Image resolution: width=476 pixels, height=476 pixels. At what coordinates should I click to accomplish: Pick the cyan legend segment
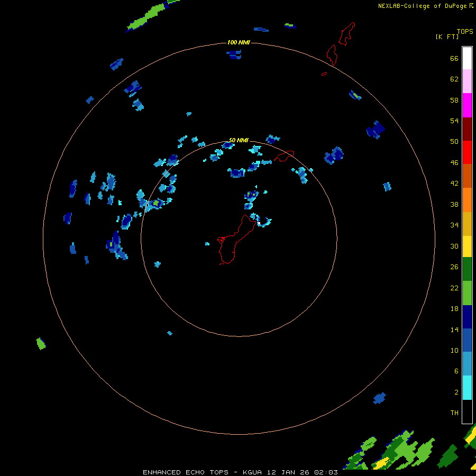tap(467, 388)
